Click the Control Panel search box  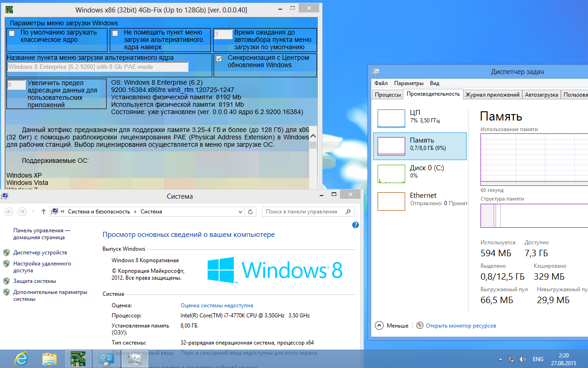(308, 212)
